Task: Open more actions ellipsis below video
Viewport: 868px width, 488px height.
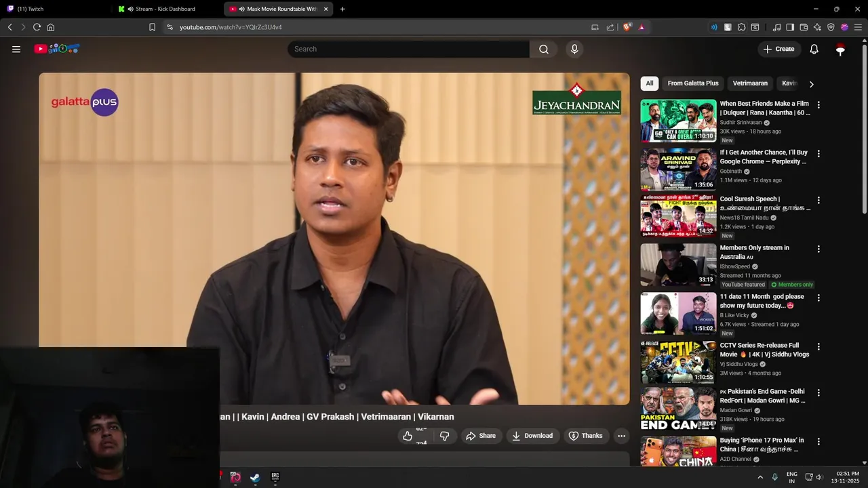Action: tap(621, 436)
